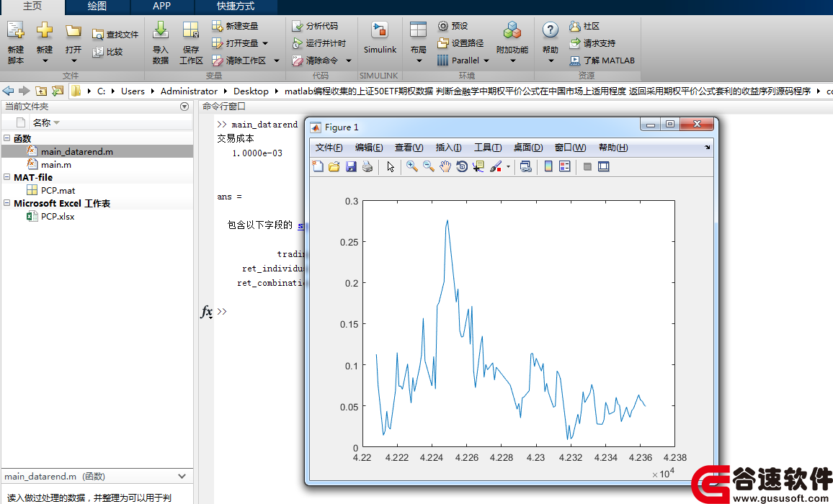The image size is (833, 504).
Task: Expand the main_datarend.m details panel chevron
Action: point(182,477)
